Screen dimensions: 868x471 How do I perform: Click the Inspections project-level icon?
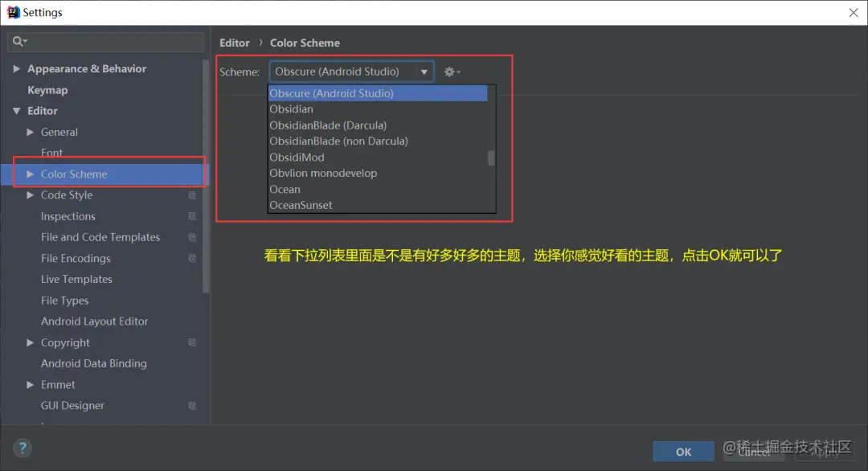[192, 216]
